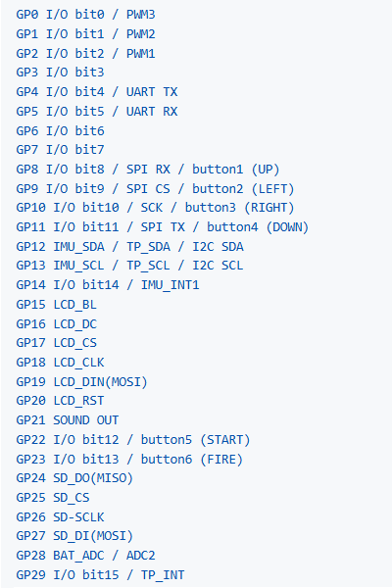This screenshot has width=392, height=588.
Task: Select the GP13 IMU_SCL / TP_SCL line
Action: 129,266
